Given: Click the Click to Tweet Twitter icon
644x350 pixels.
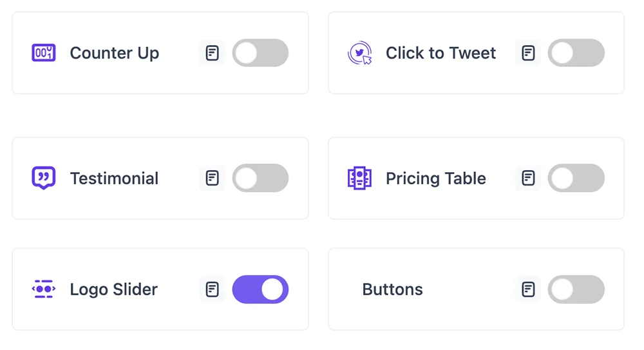Looking at the screenshot, I should [x=360, y=53].
